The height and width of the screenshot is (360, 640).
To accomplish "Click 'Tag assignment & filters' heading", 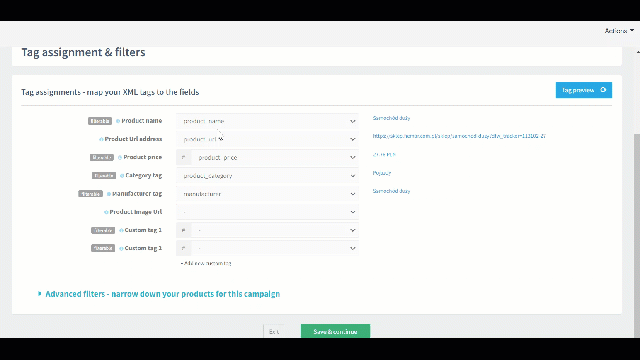I will [x=83, y=52].
